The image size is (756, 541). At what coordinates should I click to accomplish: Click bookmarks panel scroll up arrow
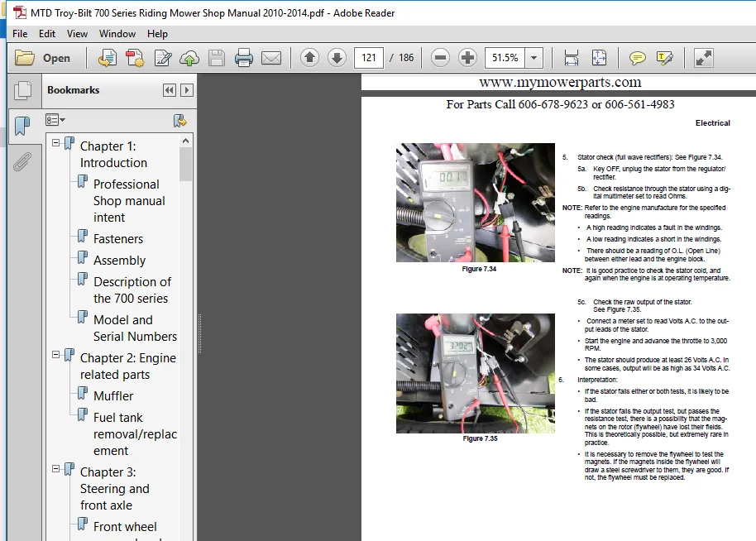[185, 141]
